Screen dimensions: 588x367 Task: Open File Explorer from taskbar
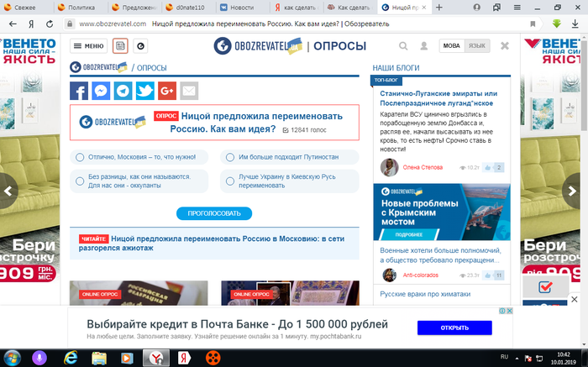pos(99,358)
